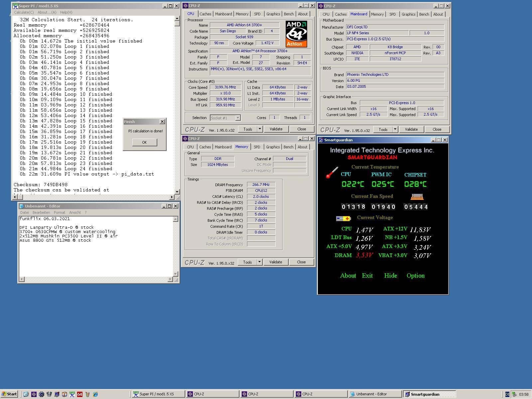The image size is (532, 399).
Task: Click DRAM voltage reading 3,53V
Action: [364, 255]
